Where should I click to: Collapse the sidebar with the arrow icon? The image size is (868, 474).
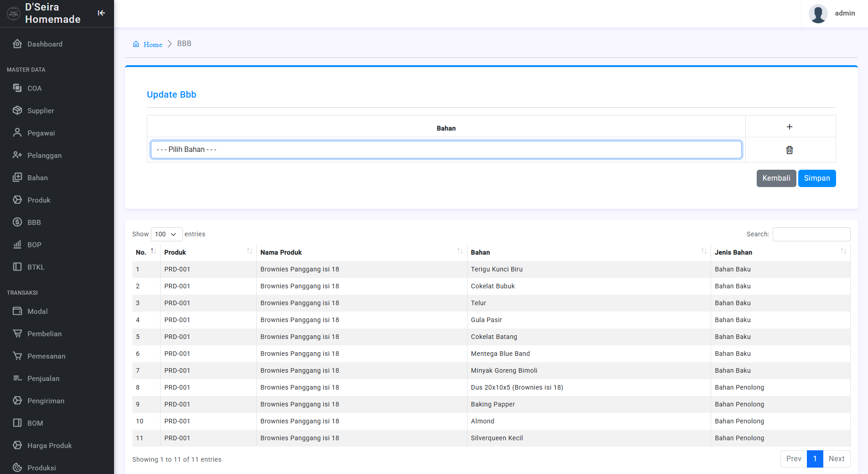click(101, 13)
